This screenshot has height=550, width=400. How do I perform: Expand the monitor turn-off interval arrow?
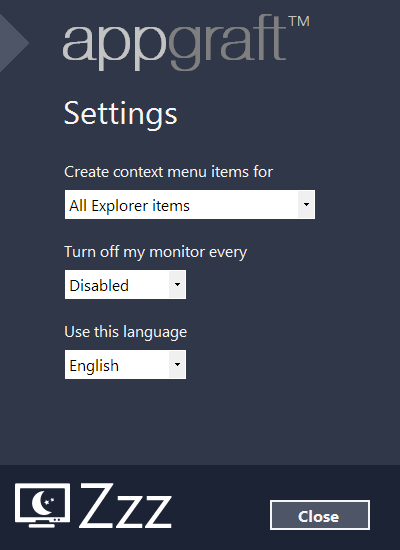(177, 284)
